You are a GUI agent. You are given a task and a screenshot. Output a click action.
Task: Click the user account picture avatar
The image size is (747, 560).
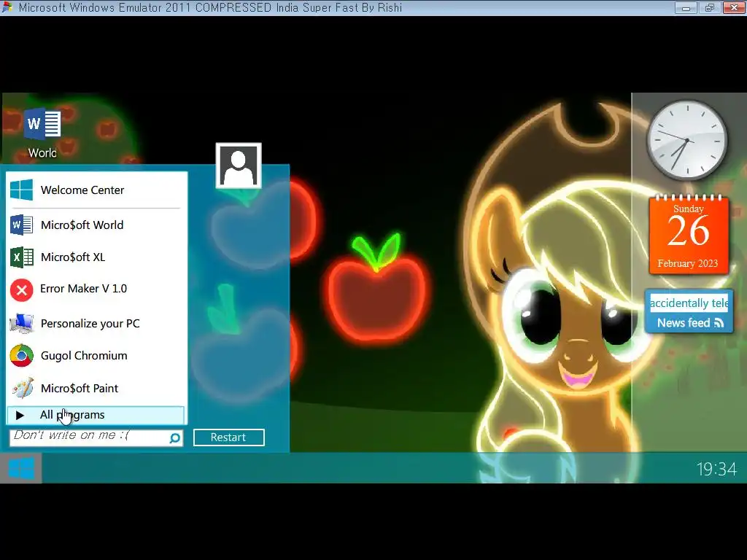pos(239,166)
